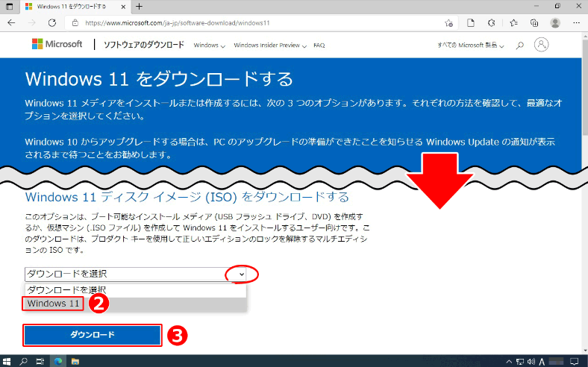The height and width of the screenshot is (367, 588).
Task: Expand Windows Insider Preview menu
Action: (270, 46)
